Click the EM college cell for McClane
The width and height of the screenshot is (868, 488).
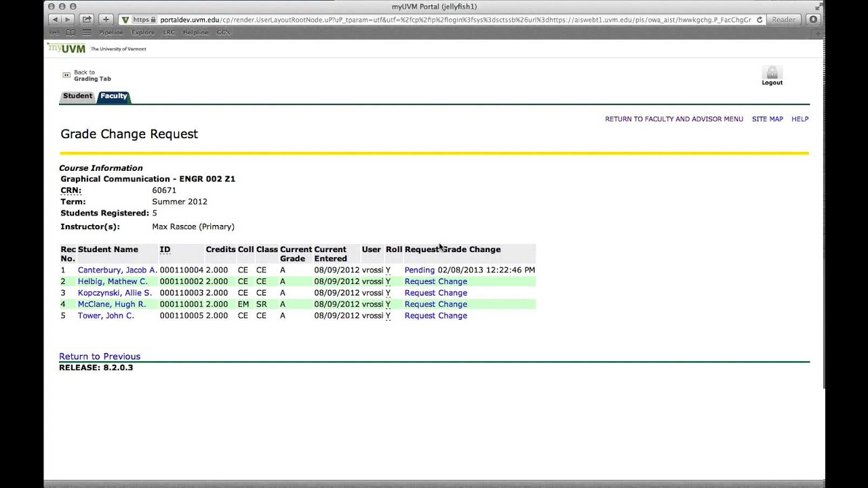pos(243,304)
